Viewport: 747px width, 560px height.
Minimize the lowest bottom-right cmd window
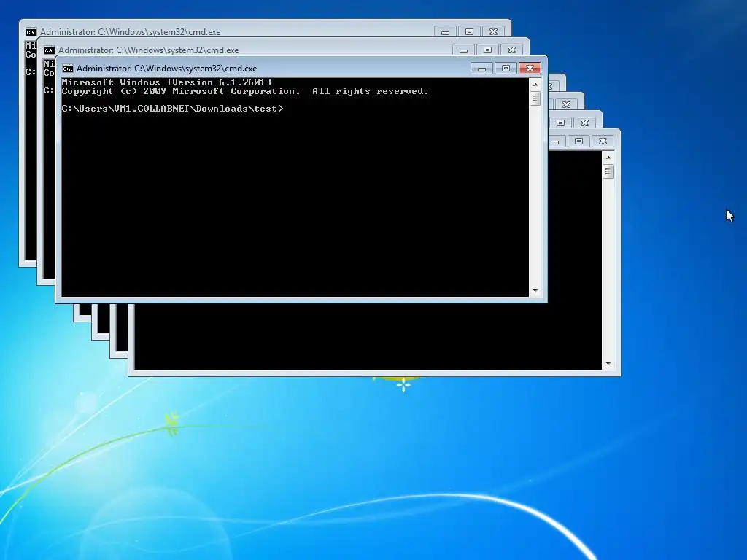(x=557, y=141)
